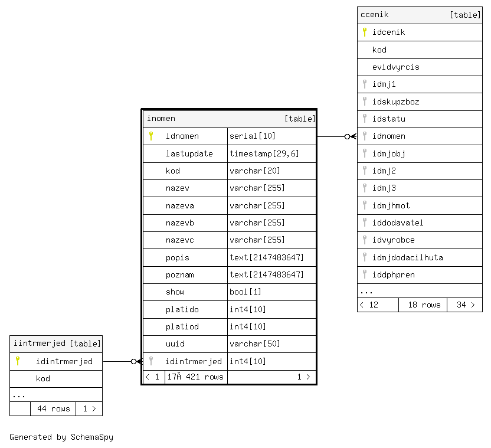Click the yellow key icon beside idintrmerjed in iintrmerjed
Image resolution: width=491 pixels, height=448 pixels.
[18, 361]
